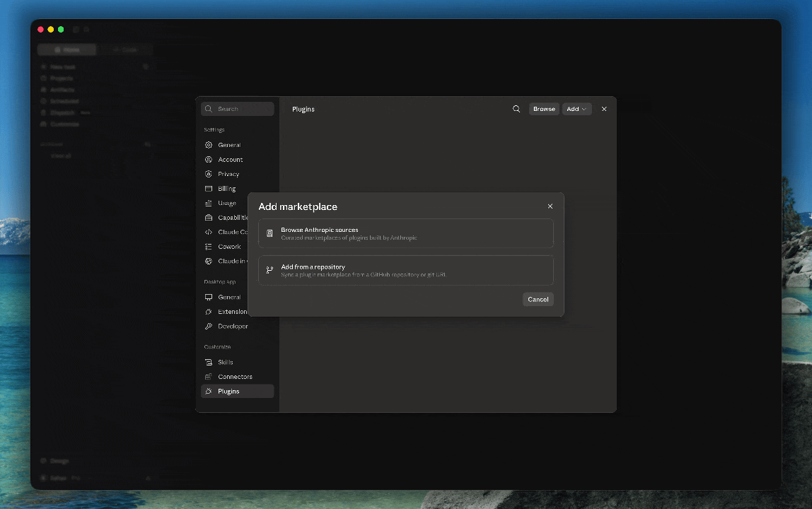Choose Browse Anthropic sources option
This screenshot has height=509, width=812.
point(406,233)
